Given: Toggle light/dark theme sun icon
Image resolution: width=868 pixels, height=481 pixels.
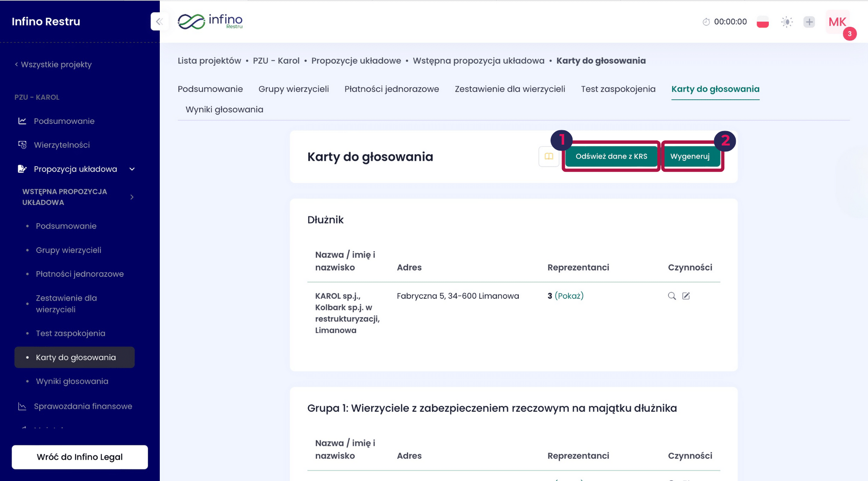Looking at the screenshot, I should (787, 22).
